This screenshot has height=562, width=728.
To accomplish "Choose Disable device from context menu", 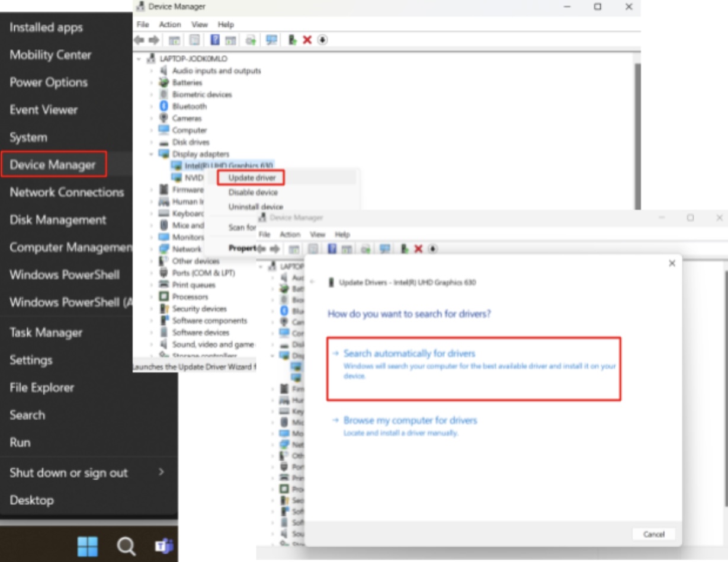I will point(253,192).
